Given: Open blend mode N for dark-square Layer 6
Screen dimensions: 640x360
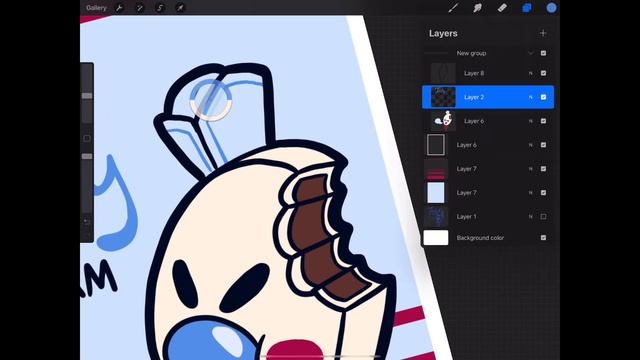Looking at the screenshot, I should 531,145.
